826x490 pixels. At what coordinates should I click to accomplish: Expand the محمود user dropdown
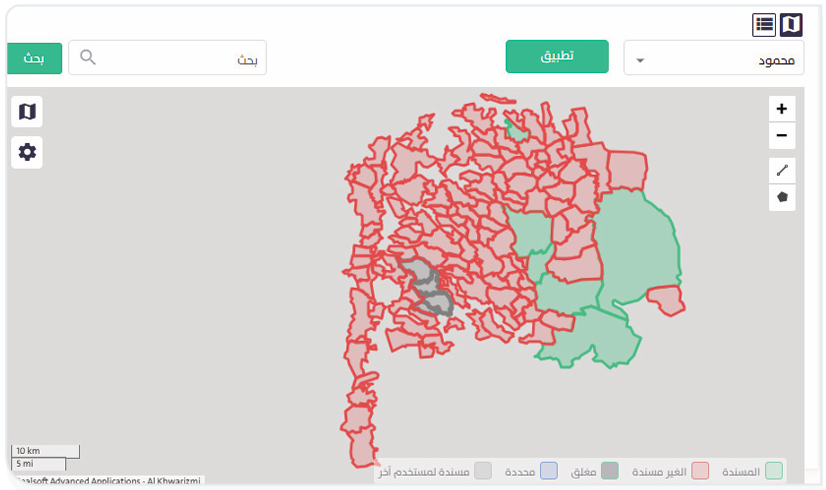[713, 59]
